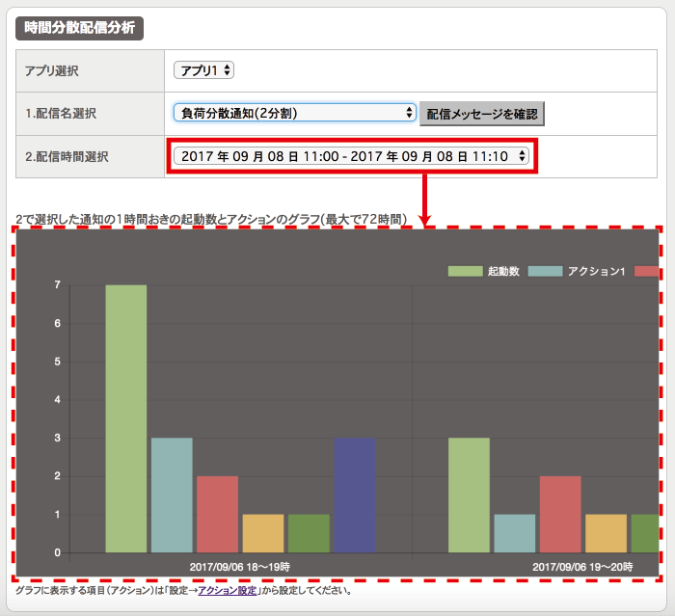Click the 19〜20時 red bar at 2

[560, 514]
